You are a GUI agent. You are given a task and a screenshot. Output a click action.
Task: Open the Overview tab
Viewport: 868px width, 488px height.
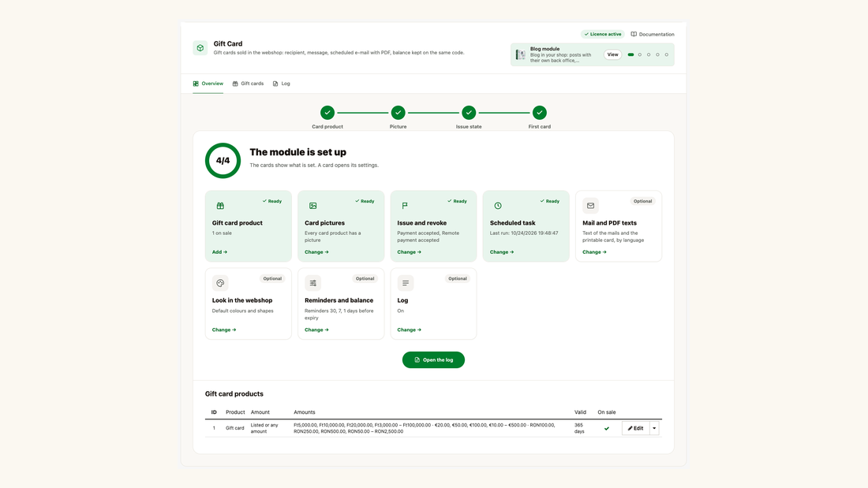pyautogui.click(x=208, y=84)
